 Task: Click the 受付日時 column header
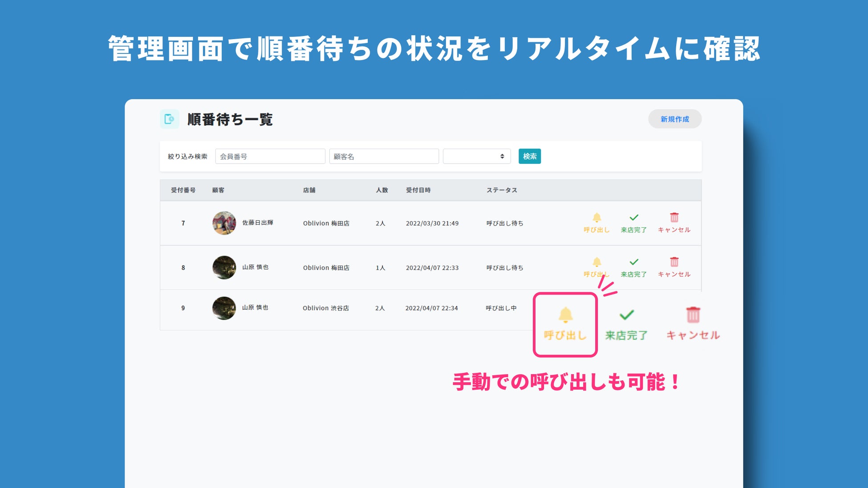tap(418, 190)
